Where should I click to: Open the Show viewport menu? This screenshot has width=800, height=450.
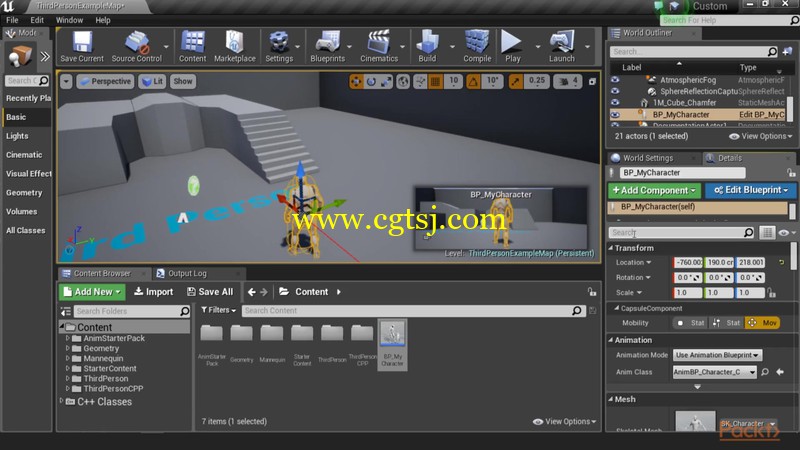183,81
